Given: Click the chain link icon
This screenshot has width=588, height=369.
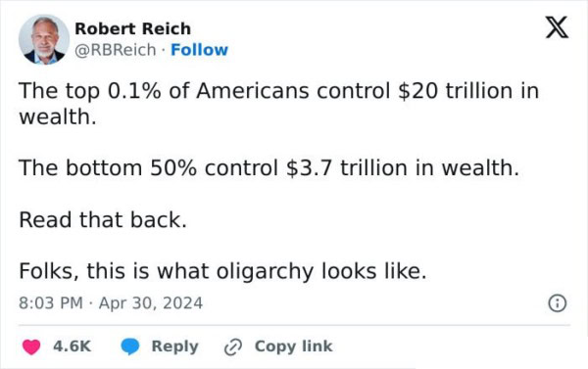Looking at the screenshot, I should pyautogui.click(x=233, y=346).
